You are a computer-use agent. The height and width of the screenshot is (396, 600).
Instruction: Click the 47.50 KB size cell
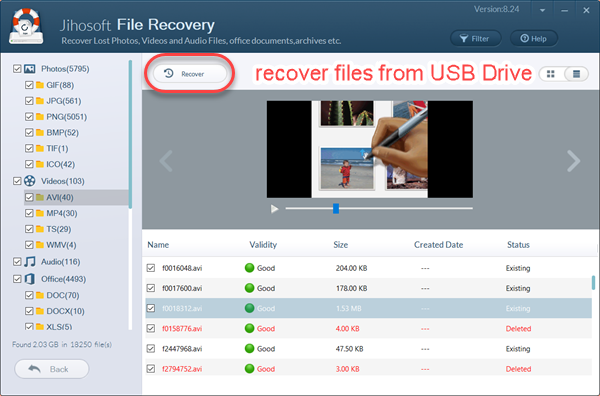(349, 349)
